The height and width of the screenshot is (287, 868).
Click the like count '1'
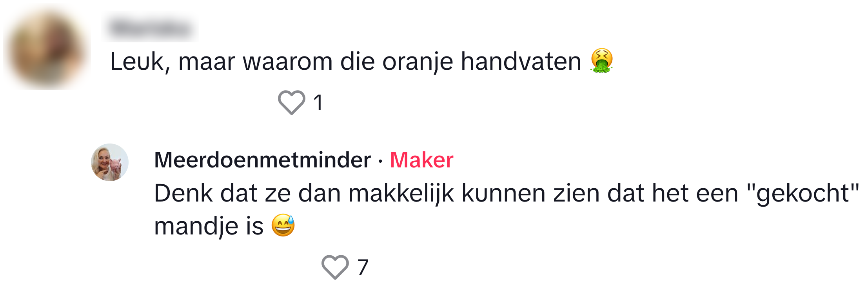coord(318,103)
